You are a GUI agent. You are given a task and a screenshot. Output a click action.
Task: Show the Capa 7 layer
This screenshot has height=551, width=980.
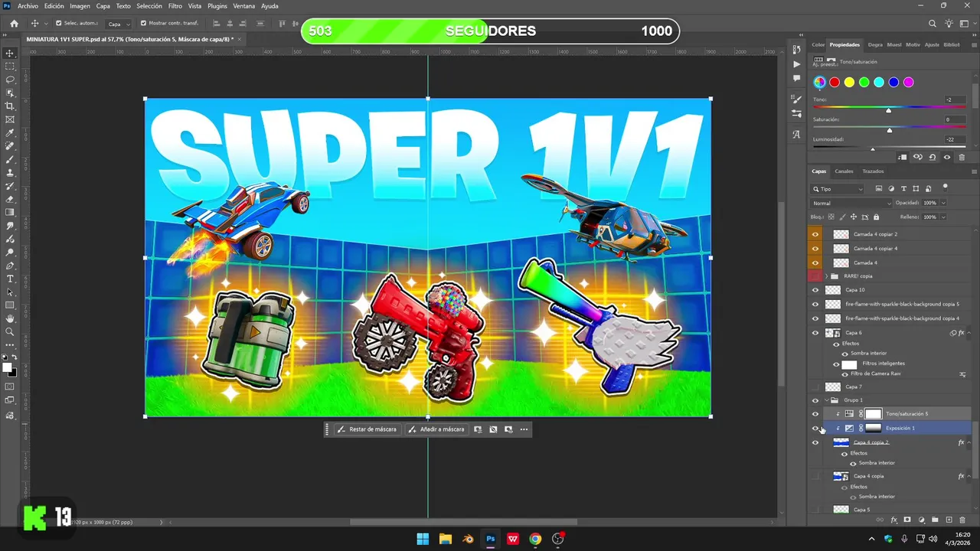(815, 386)
